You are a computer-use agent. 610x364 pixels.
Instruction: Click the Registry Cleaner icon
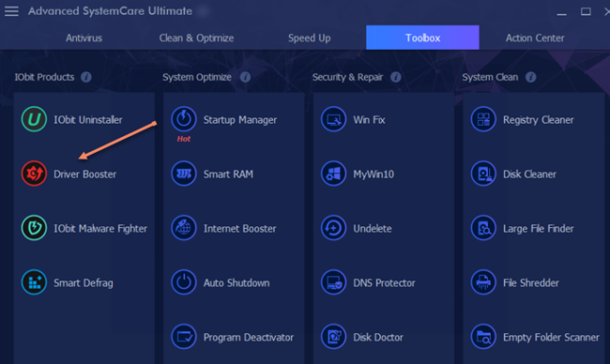pyautogui.click(x=483, y=119)
